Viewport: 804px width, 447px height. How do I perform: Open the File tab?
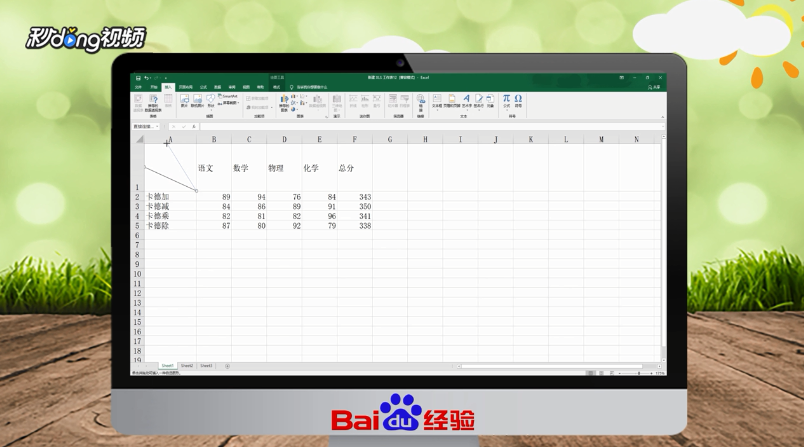[138, 87]
